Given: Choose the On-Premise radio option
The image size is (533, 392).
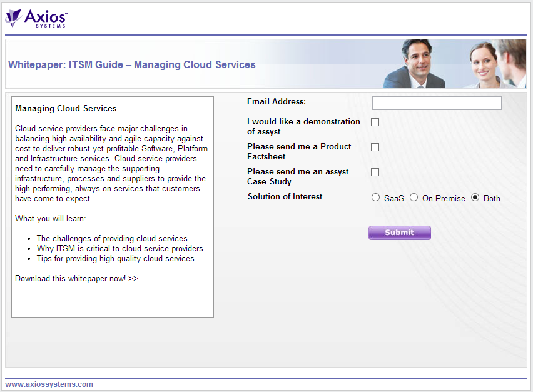Looking at the screenshot, I should tap(414, 198).
